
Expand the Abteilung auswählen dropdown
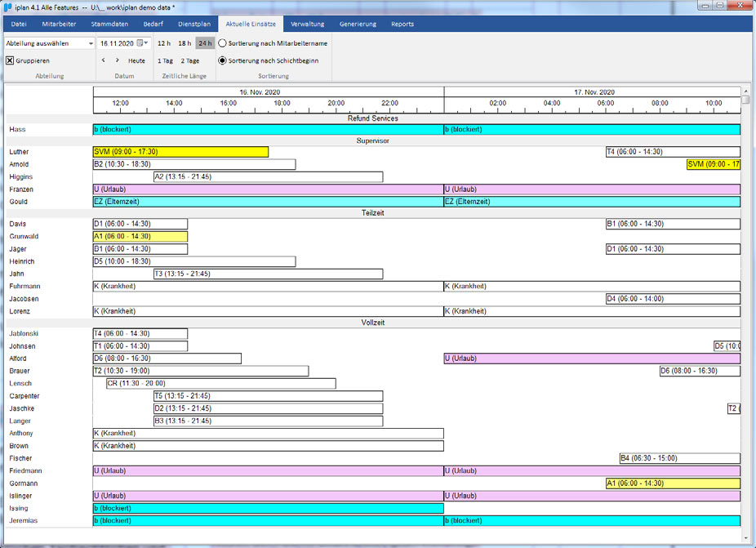(x=90, y=43)
